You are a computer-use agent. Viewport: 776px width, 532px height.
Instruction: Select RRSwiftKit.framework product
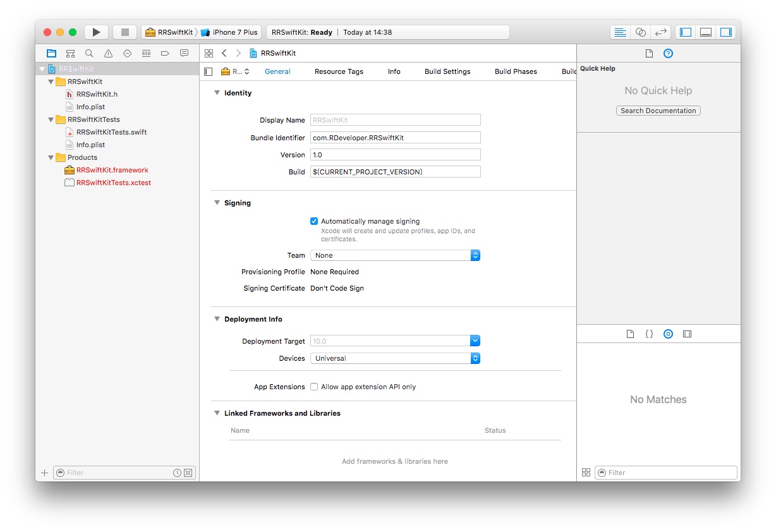point(112,170)
